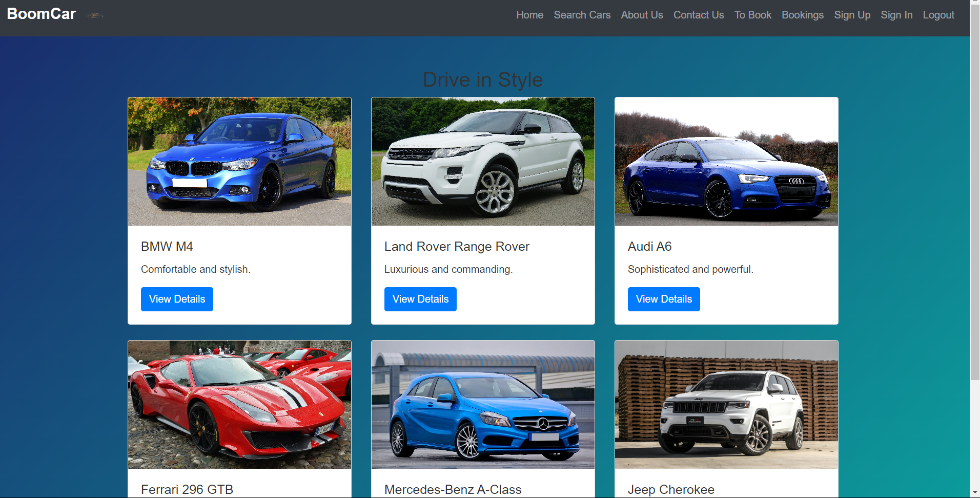Open the About Us page
980x498 pixels.
click(642, 15)
